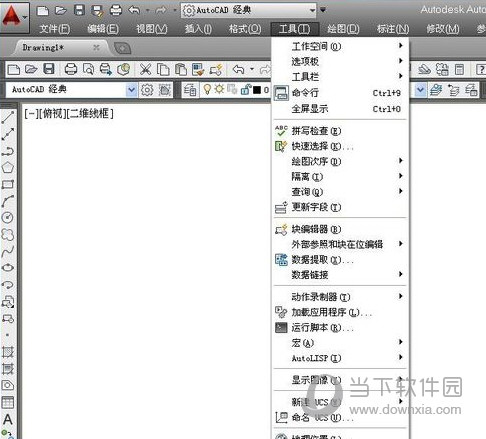Select the Spline tool

8,251
